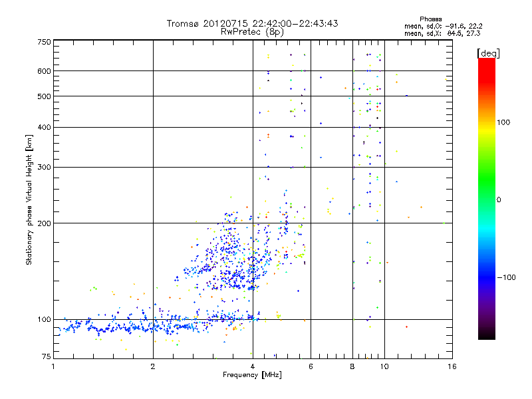Click x-axis tick label '10'
Viewport: 532px width, 399px height.
(384, 366)
